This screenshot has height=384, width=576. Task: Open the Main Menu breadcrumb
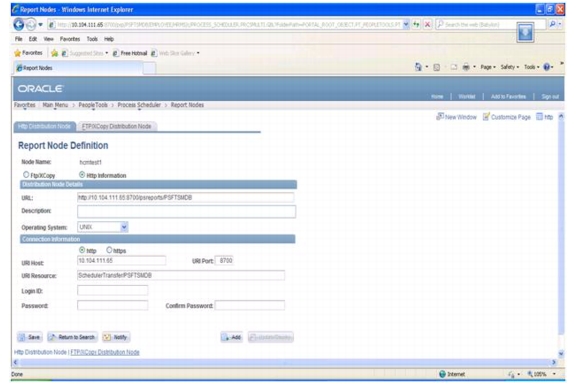pyautogui.click(x=55, y=105)
